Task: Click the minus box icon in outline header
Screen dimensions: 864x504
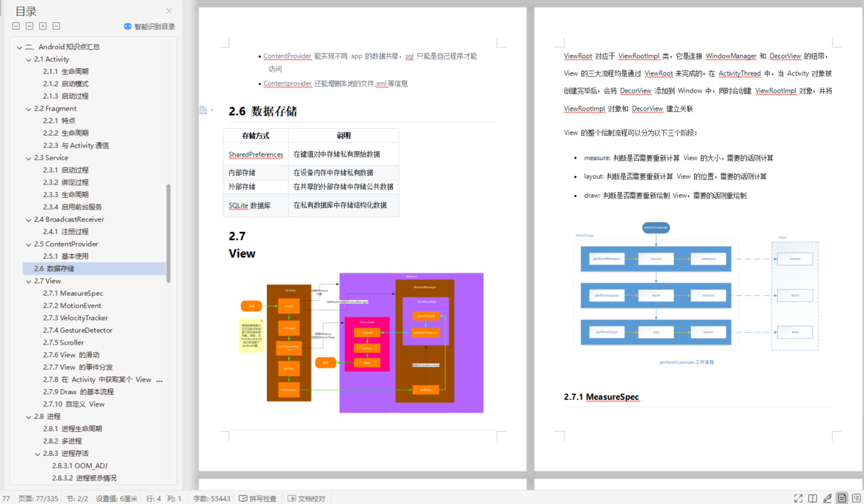Action: pos(56,26)
